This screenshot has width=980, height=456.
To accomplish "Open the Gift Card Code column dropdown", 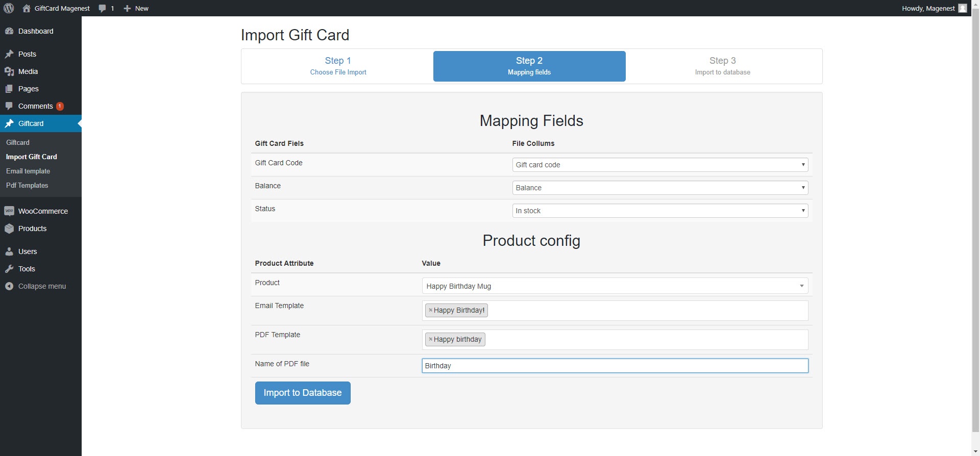I will click(659, 165).
